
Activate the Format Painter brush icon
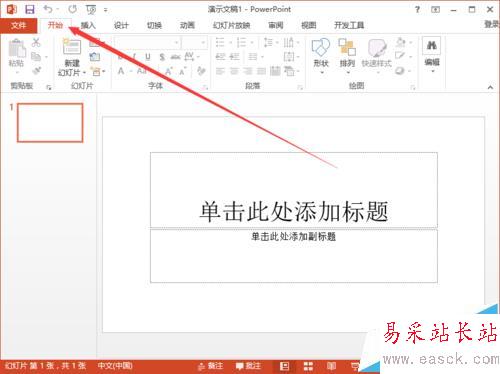37,71
